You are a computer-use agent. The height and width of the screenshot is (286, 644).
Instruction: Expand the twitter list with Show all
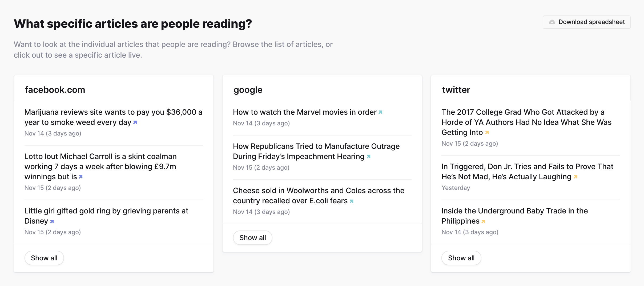[461, 258]
